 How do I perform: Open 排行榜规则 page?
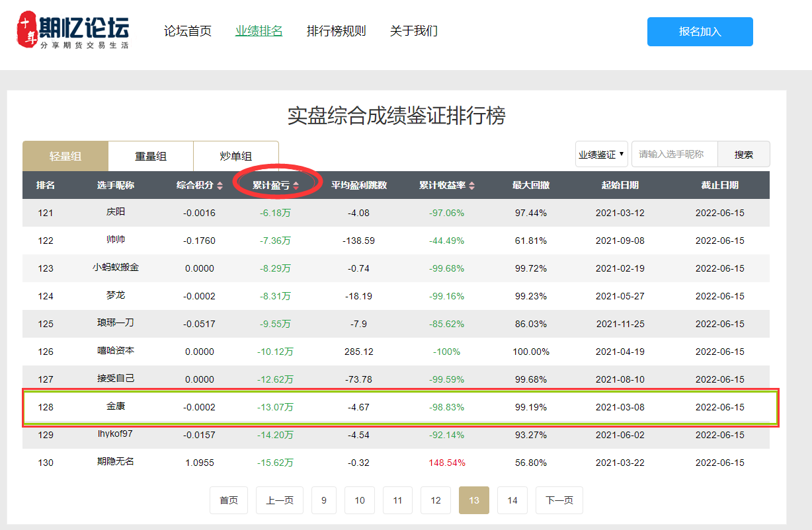[336, 31]
